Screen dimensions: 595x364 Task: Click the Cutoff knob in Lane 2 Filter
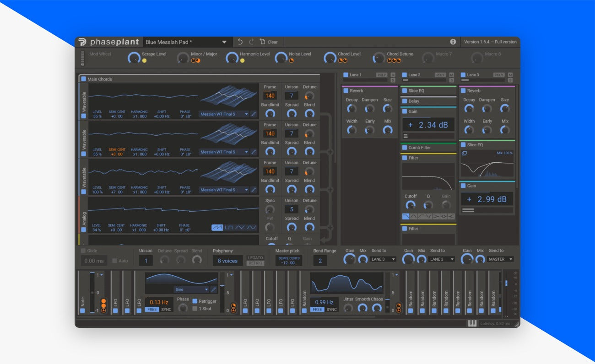click(x=411, y=205)
